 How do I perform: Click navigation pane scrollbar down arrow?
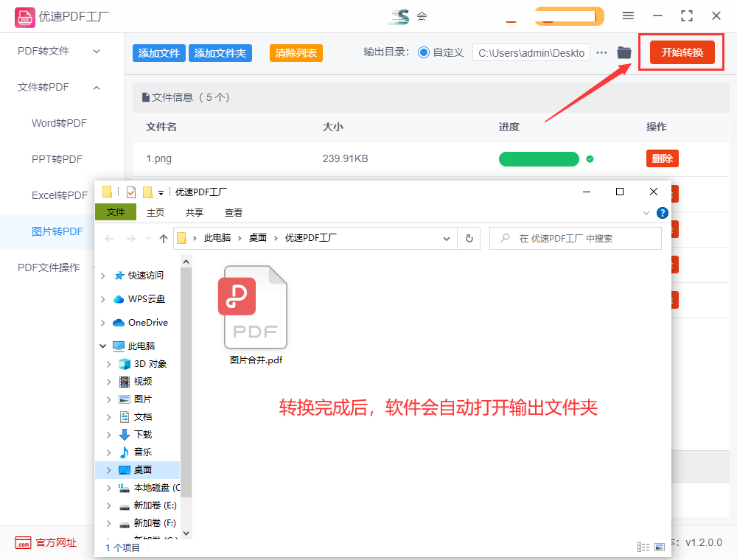(186, 533)
